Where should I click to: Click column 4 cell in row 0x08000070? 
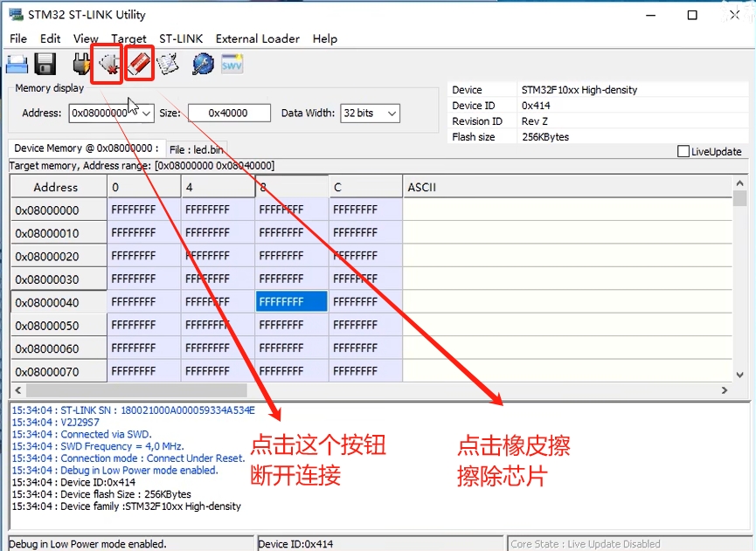point(218,371)
